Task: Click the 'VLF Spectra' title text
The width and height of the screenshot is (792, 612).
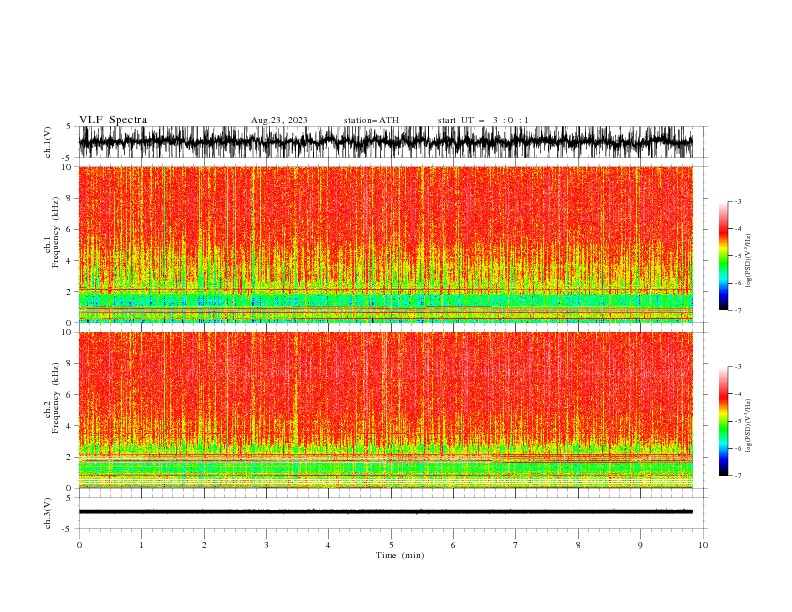Action: [x=113, y=120]
